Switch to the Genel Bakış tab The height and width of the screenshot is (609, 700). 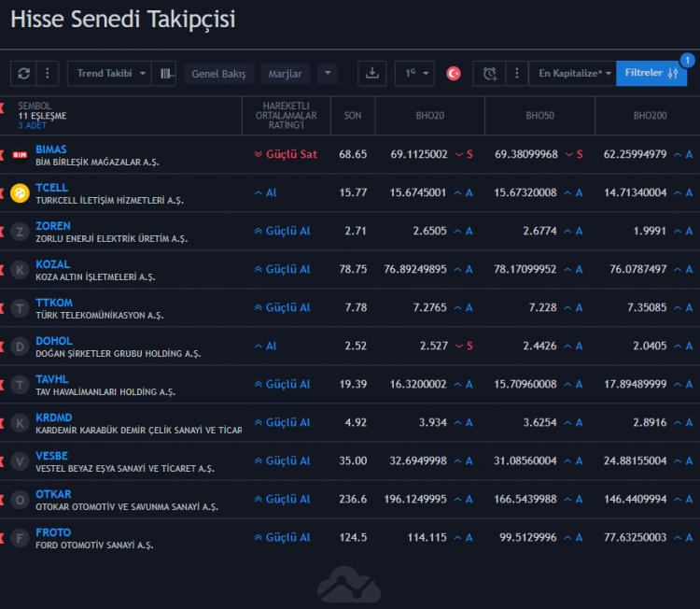pyautogui.click(x=219, y=74)
